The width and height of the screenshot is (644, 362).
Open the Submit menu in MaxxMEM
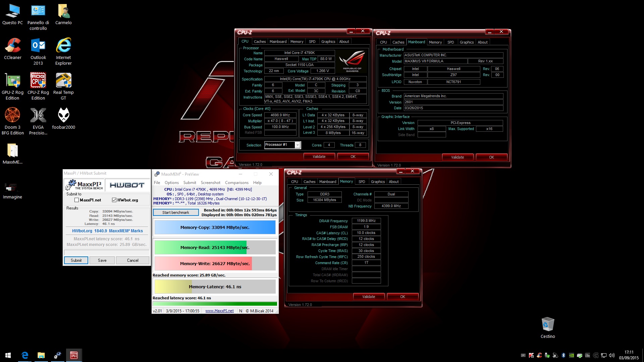click(x=190, y=183)
